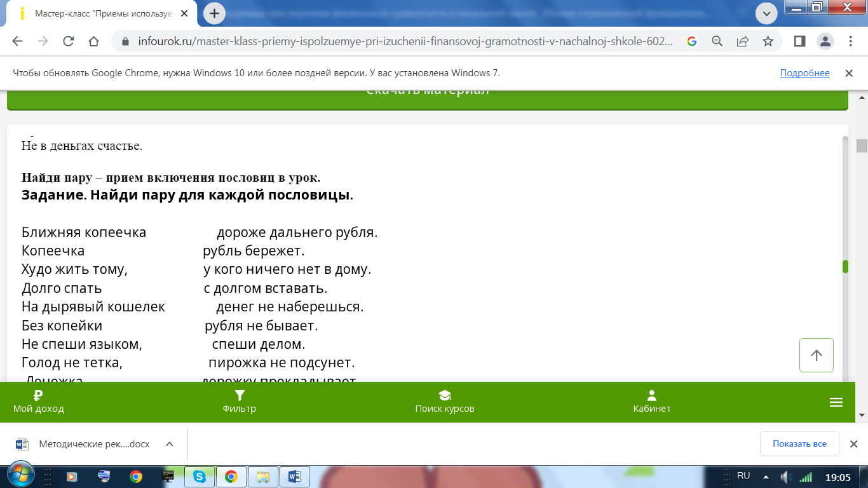Open the Кабинет menu item
This screenshot has width=868, height=488.
click(652, 402)
